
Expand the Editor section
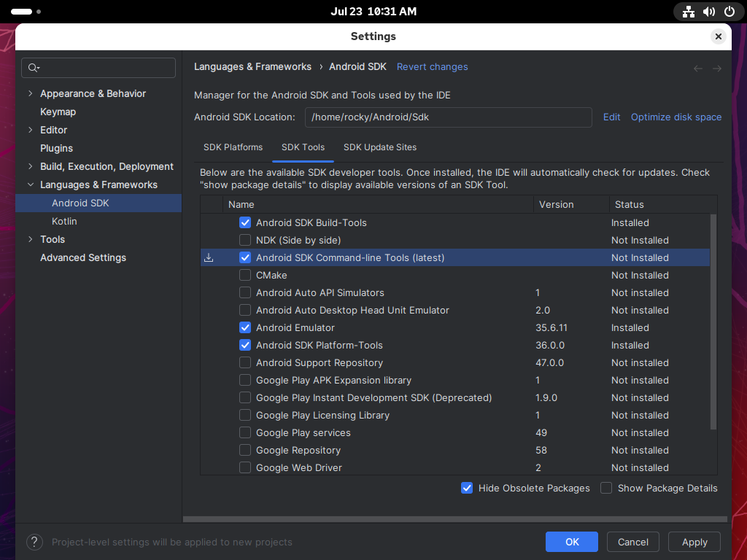(31, 130)
